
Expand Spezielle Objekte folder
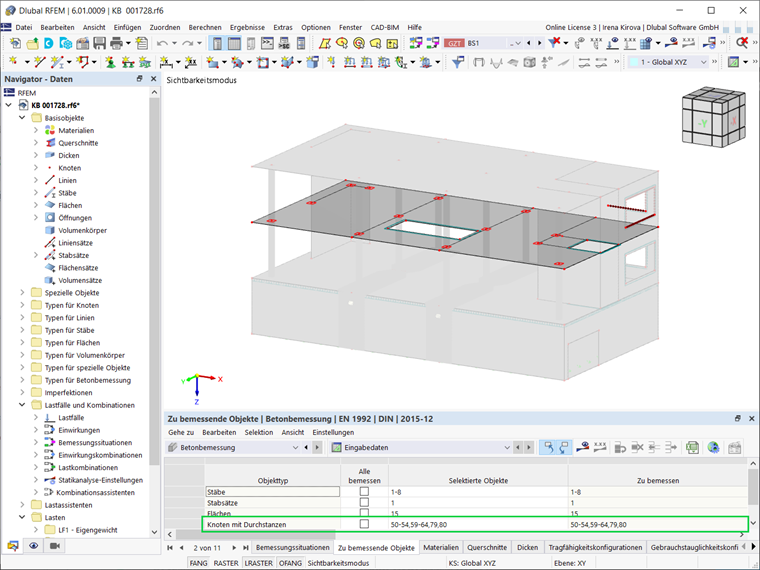pos(22,293)
